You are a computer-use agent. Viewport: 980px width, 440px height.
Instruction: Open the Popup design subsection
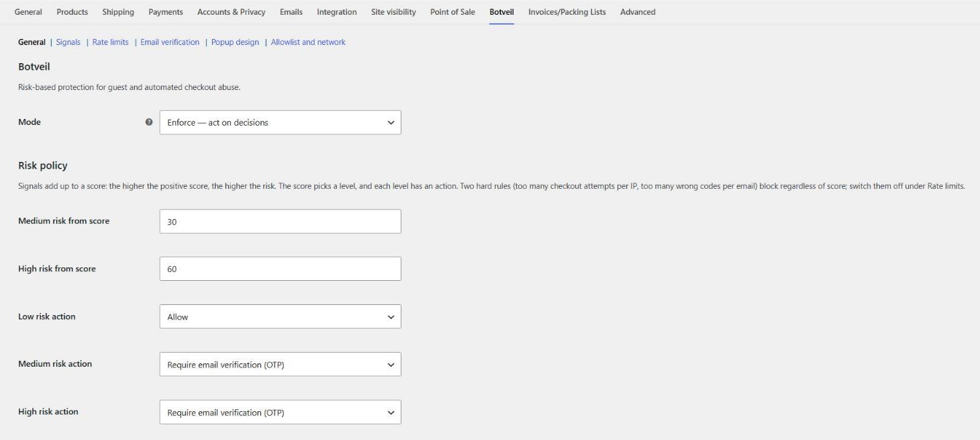pos(235,42)
